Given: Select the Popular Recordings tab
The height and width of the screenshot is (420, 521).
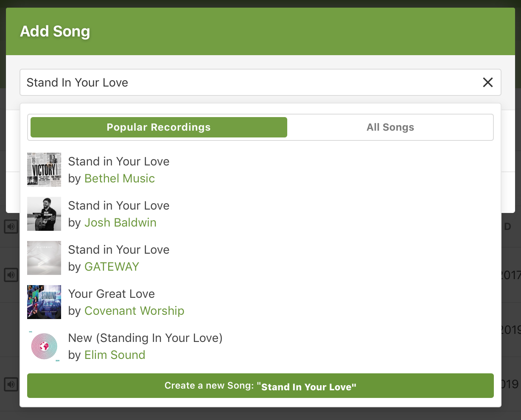Looking at the screenshot, I should pyautogui.click(x=159, y=127).
